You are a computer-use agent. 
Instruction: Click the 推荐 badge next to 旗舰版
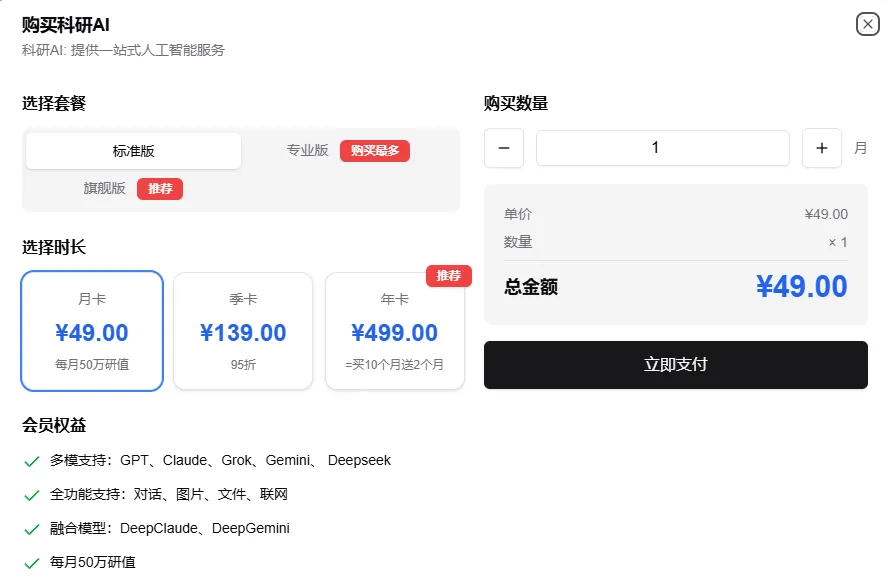click(x=160, y=189)
